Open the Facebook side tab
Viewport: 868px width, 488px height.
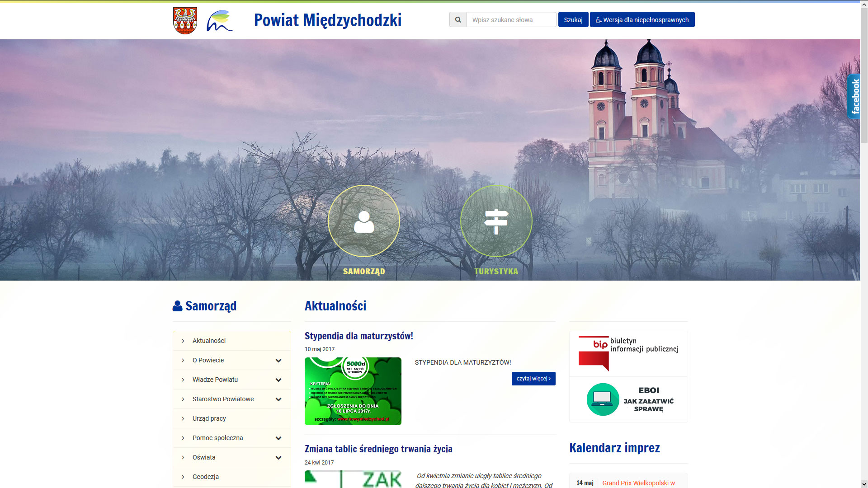[854, 96]
